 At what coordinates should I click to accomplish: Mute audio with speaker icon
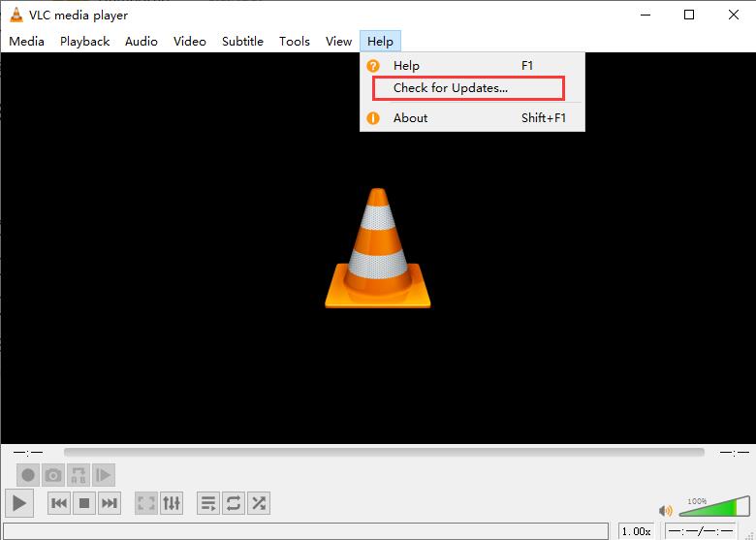pos(666,510)
